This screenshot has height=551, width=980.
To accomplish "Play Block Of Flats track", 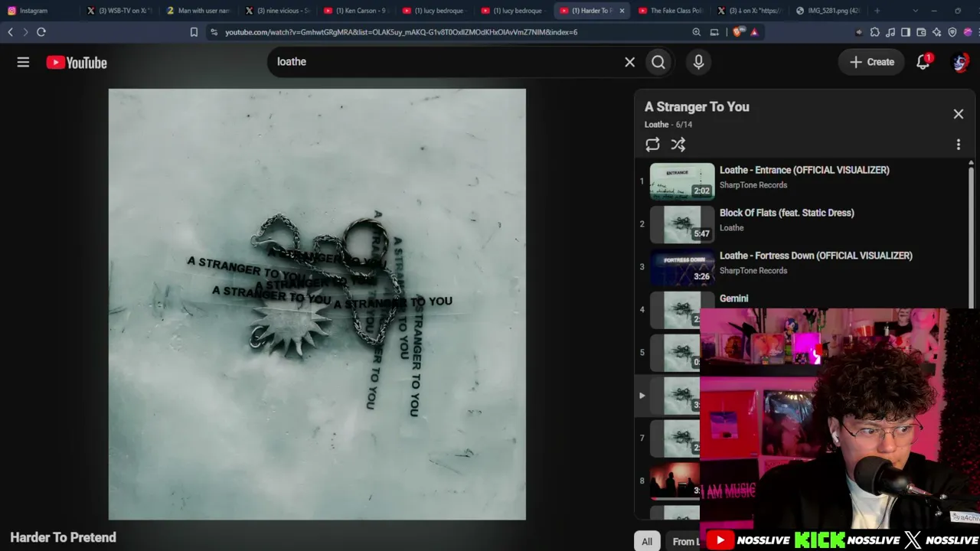I will [787, 213].
